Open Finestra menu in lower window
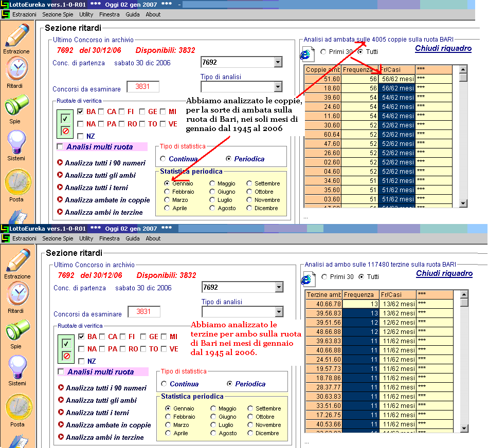This screenshot has width=488, height=448. coord(109,238)
